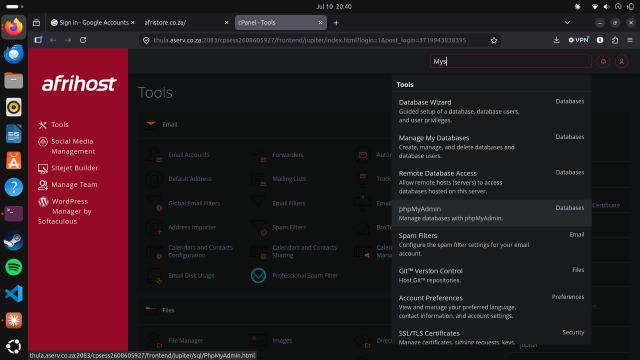
Task: Bookmark this page with the star icon
Action: click(x=494, y=40)
